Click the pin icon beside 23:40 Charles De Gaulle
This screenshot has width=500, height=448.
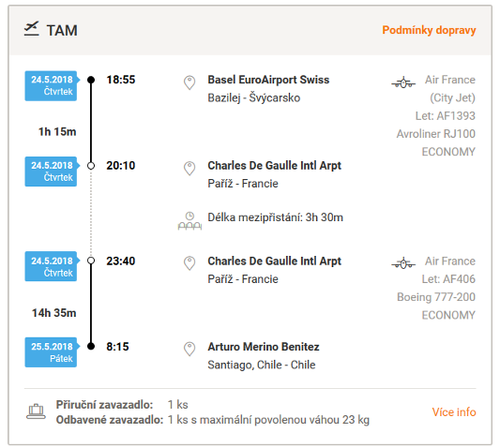pos(189,263)
